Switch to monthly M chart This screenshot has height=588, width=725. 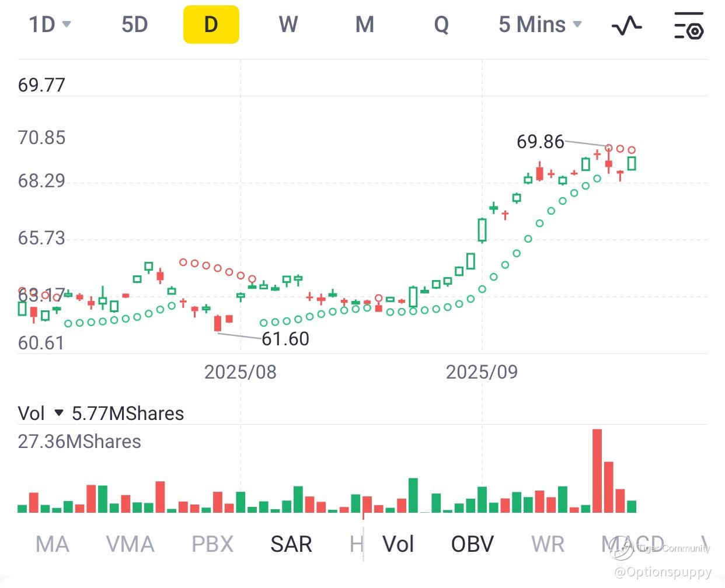pos(365,24)
